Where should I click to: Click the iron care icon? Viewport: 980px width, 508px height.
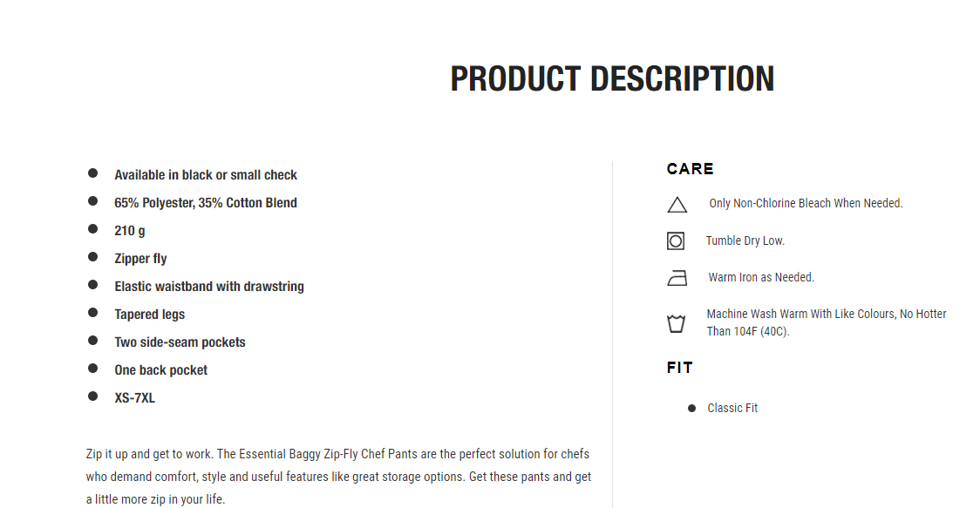(x=677, y=278)
